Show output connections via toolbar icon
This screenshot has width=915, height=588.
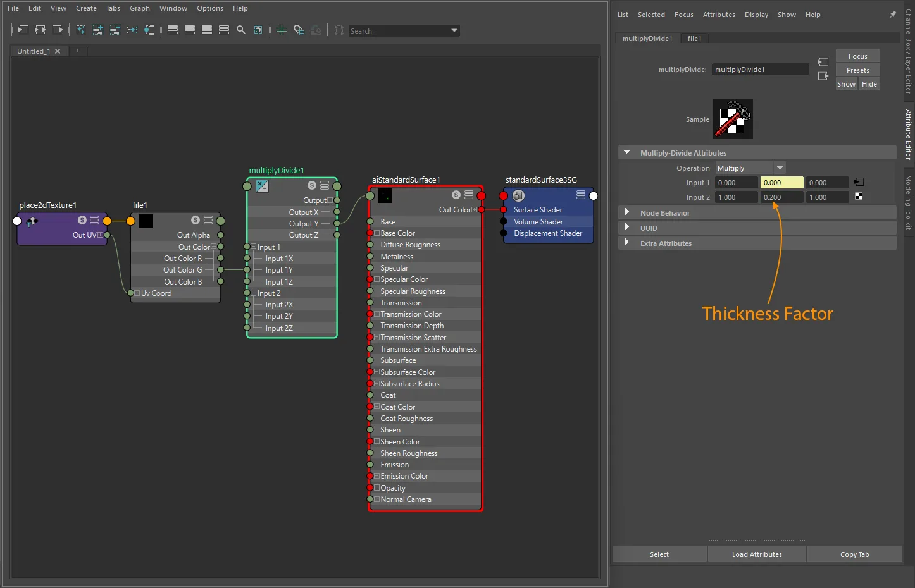[58, 30]
